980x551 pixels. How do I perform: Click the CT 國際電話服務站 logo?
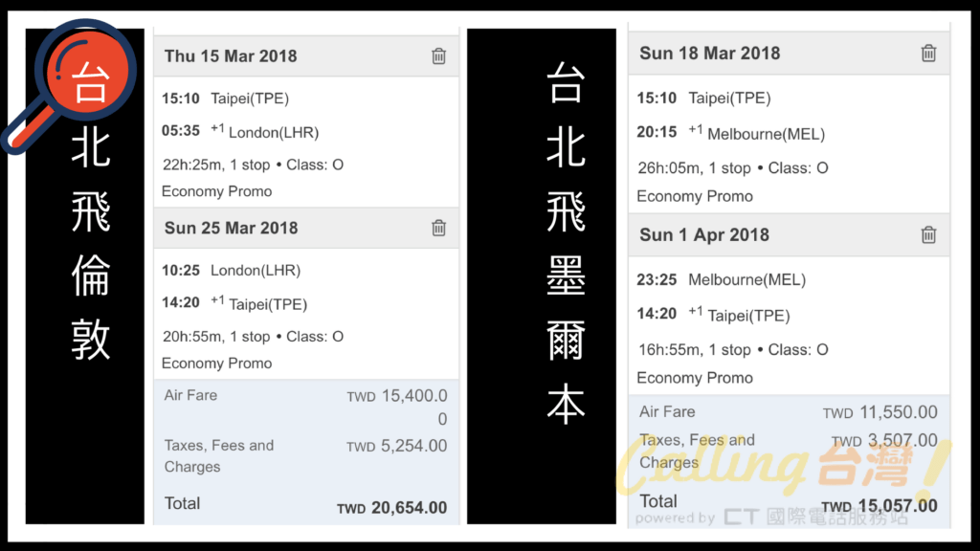click(815, 518)
